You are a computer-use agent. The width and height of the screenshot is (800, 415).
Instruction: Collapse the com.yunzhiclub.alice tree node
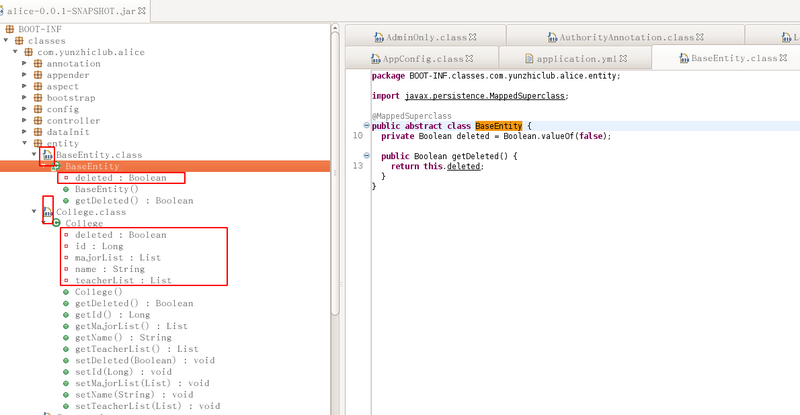pos(15,52)
